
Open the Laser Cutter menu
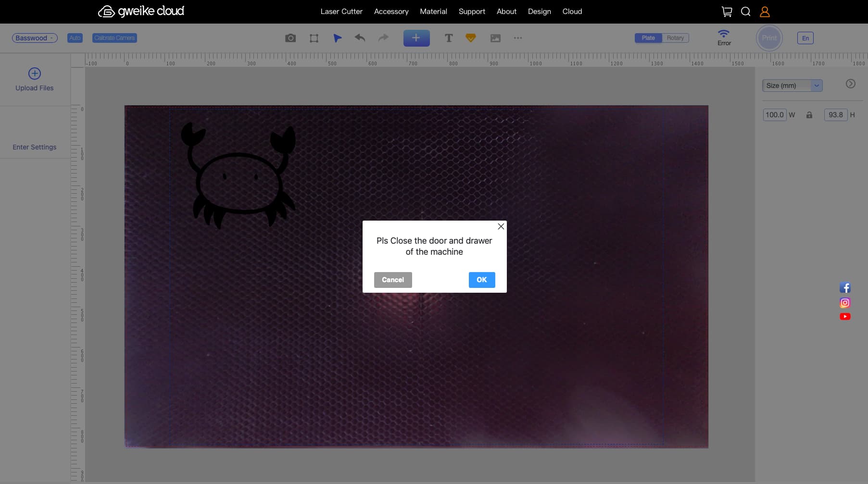click(341, 12)
